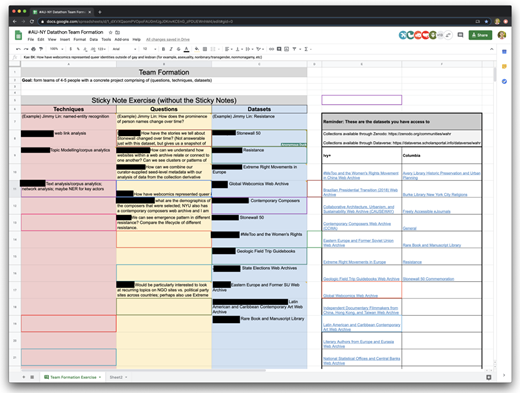The height and width of the screenshot is (393, 520).
Task: Open the more number formats (123) menu
Action: (x=102, y=49)
